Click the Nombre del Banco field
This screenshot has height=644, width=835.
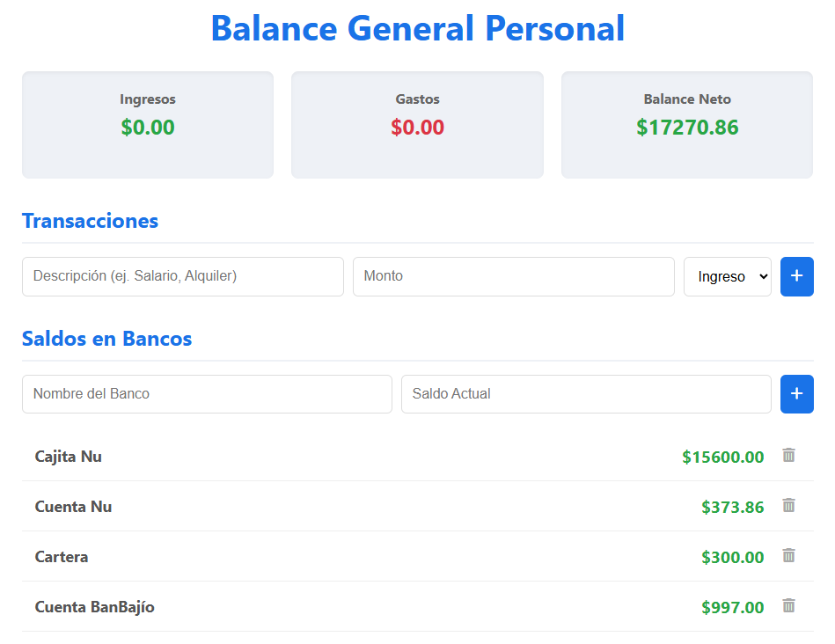207,394
